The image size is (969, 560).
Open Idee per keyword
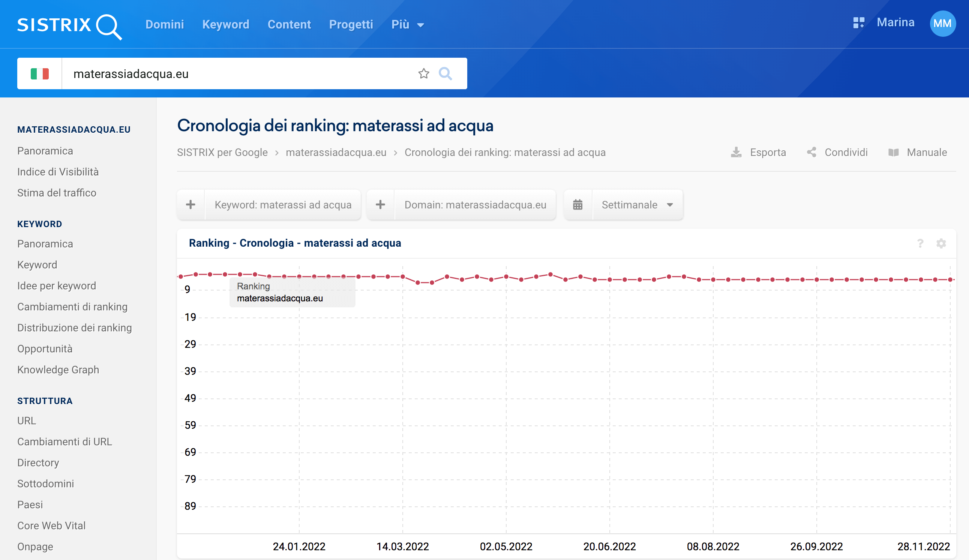coord(57,286)
